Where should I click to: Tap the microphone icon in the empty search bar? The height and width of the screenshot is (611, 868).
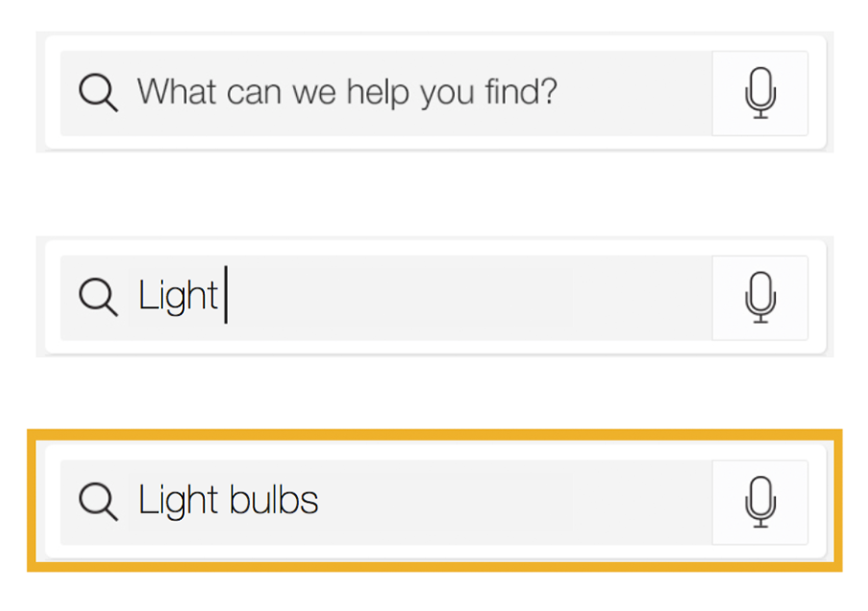pos(760,93)
